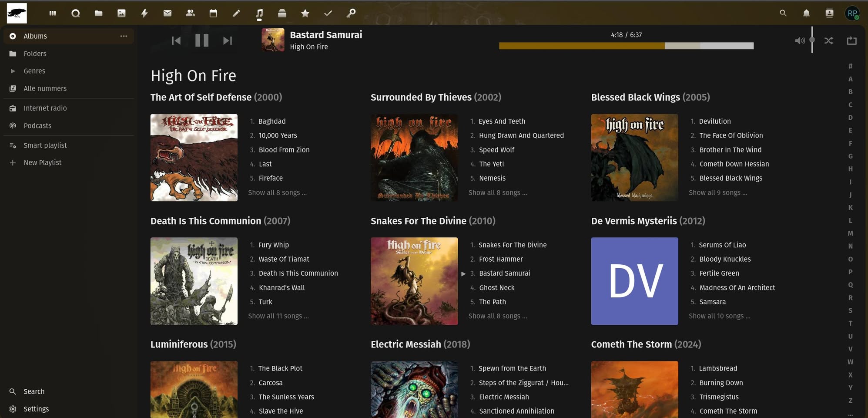Expand Show all 10 songs list

(x=720, y=316)
